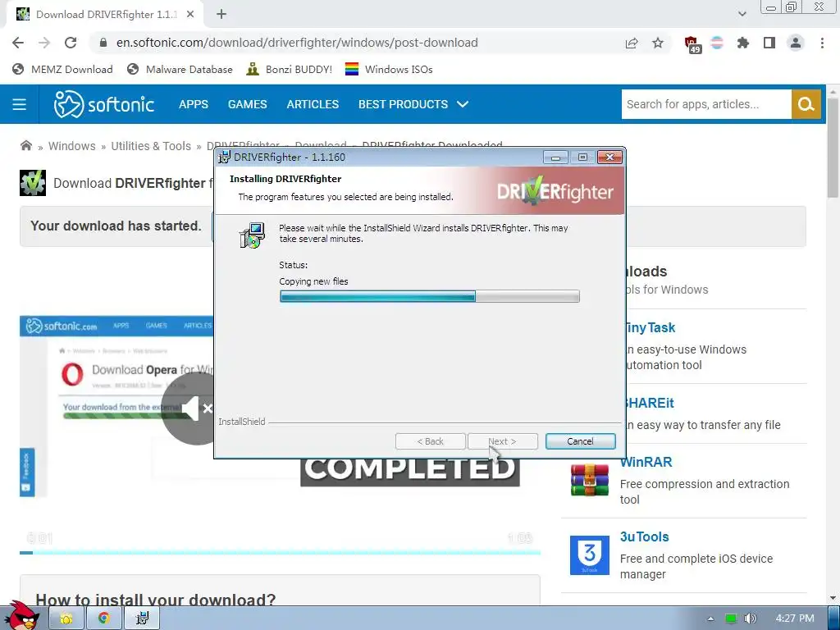This screenshot has height=630, width=840.
Task: Open the Extensions puzzle piece menu
Action: pos(742,43)
